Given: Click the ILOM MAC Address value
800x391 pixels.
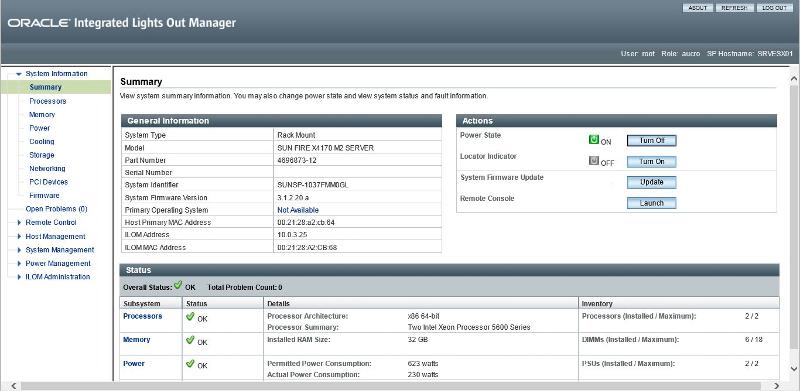Looking at the screenshot, I should pyautogui.click(x=307, y=248).
